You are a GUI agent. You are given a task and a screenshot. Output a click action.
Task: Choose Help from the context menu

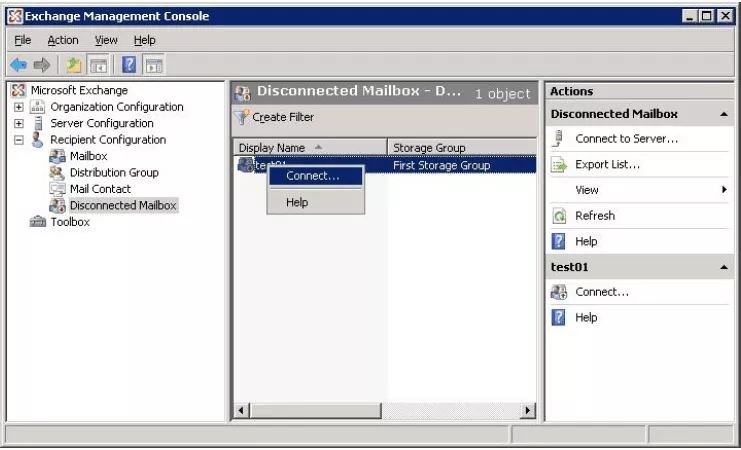pyautogui.click(x=316, y=203)
